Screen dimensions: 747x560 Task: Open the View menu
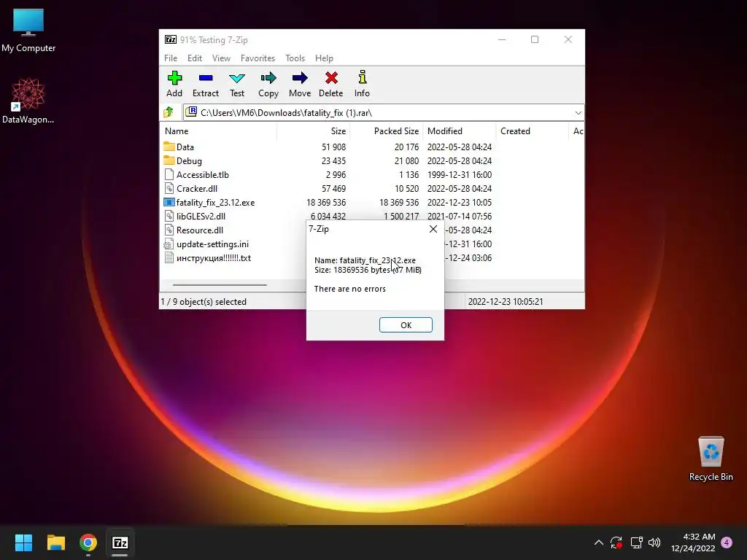[221, 58]
